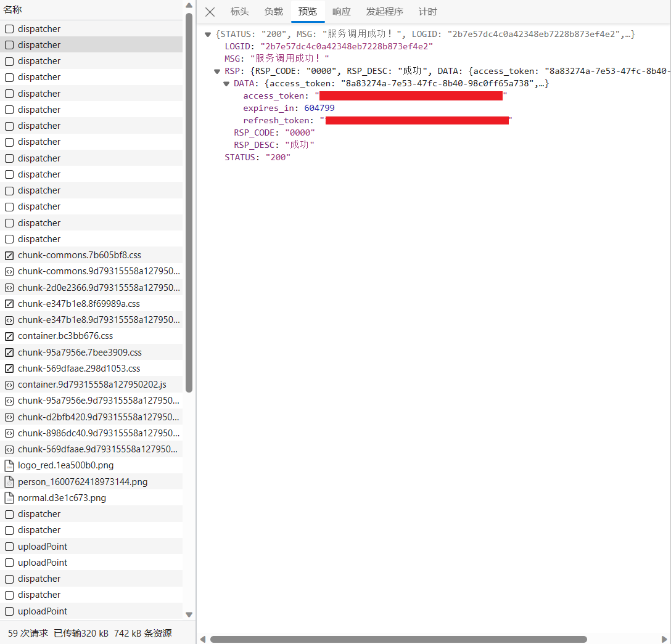671x644 pixels.
Task: Collapse the DATA node with access_token
Action: pos(226,84)
